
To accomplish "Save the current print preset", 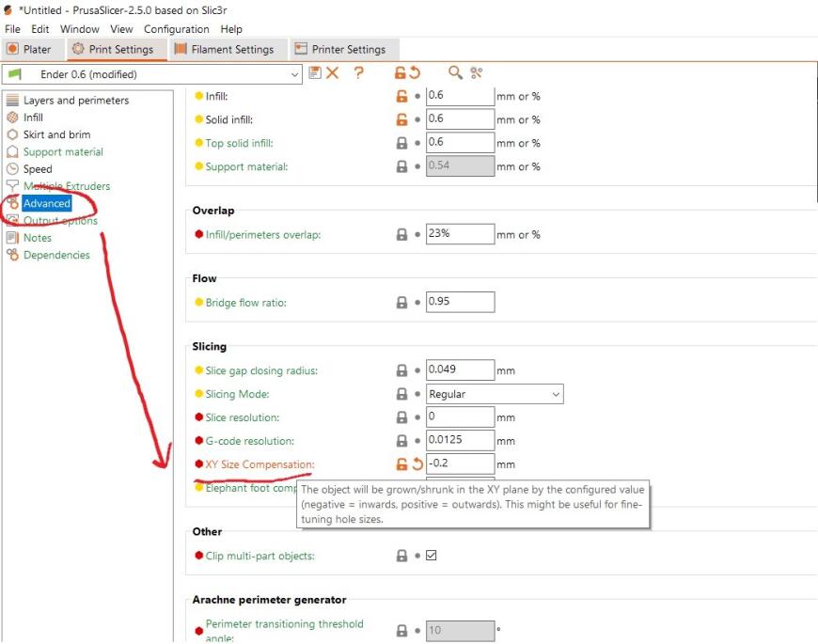I will [x=315, y=73].
